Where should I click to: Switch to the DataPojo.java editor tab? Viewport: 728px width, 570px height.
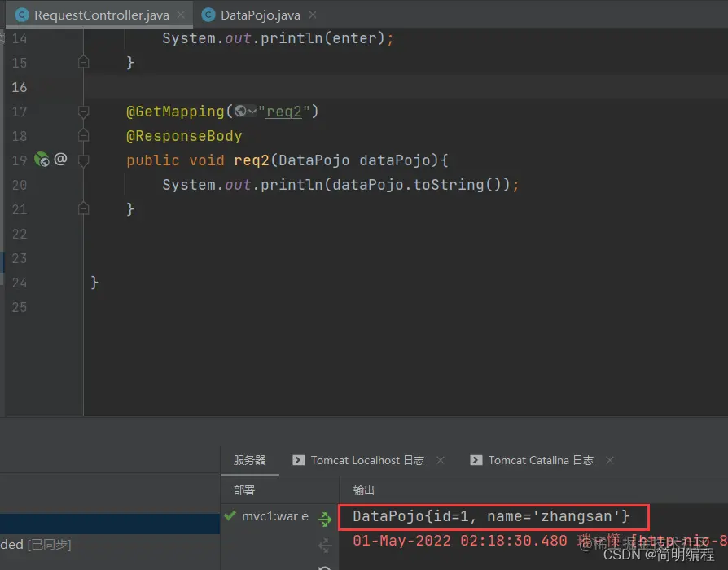pos(260,15)
